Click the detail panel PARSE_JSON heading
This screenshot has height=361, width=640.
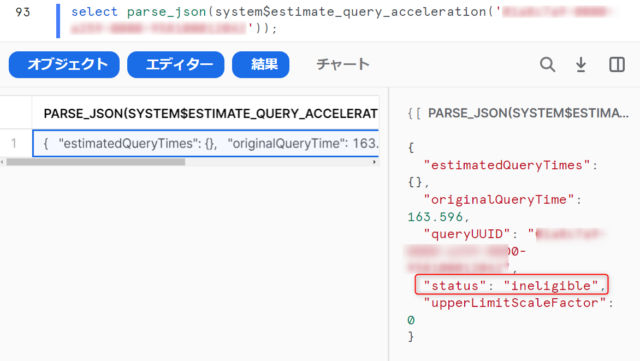[x=528, y=113]
